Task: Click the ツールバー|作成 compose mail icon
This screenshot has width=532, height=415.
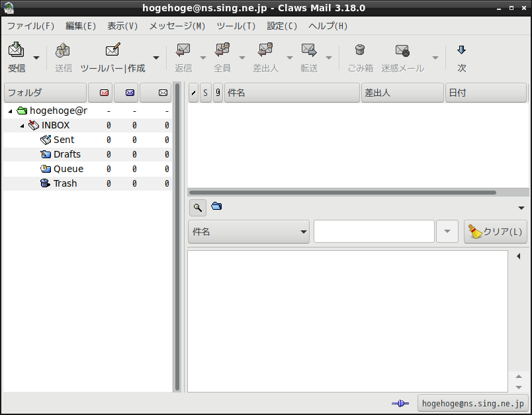Action: click(x=112, y=50)
